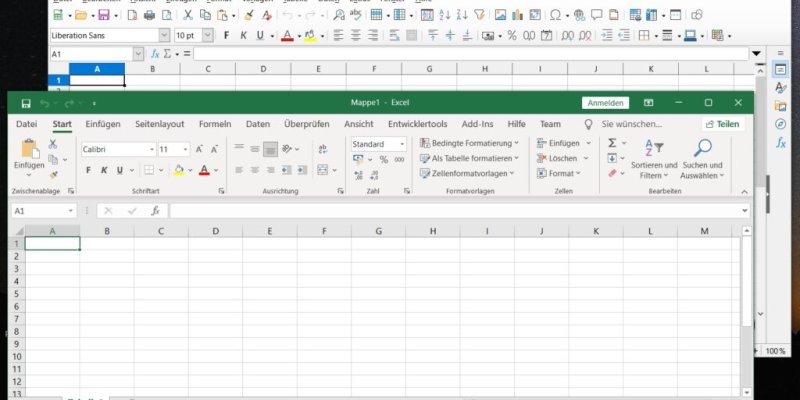Toggle italic K in Excel ribbon
This screenshot has width=800, height=400.
(103, 170)
